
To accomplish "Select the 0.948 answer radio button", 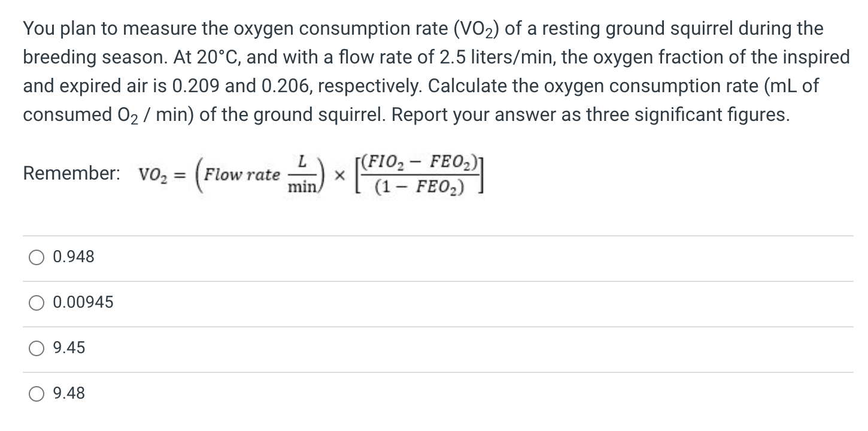I will [35, 257].
